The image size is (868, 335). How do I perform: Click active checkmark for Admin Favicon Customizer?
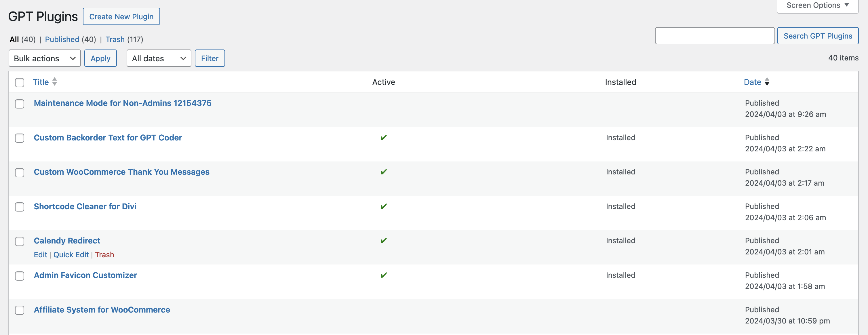click(x=383, y=275)
